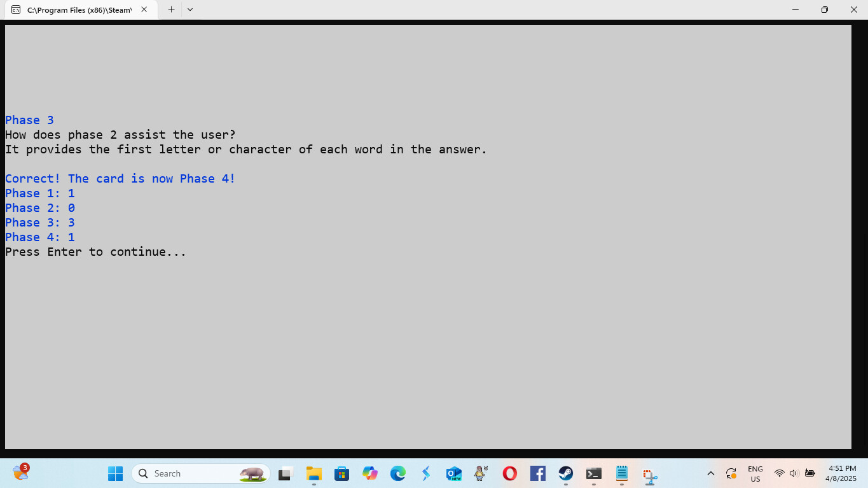
Task: Open Facebook from the taskbar
Action: point(537,473)
